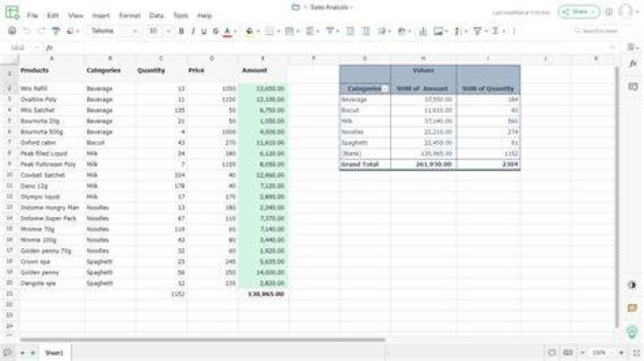Click the fx icon in formula bar
The image size is (644, 361).
coord(50,48)
